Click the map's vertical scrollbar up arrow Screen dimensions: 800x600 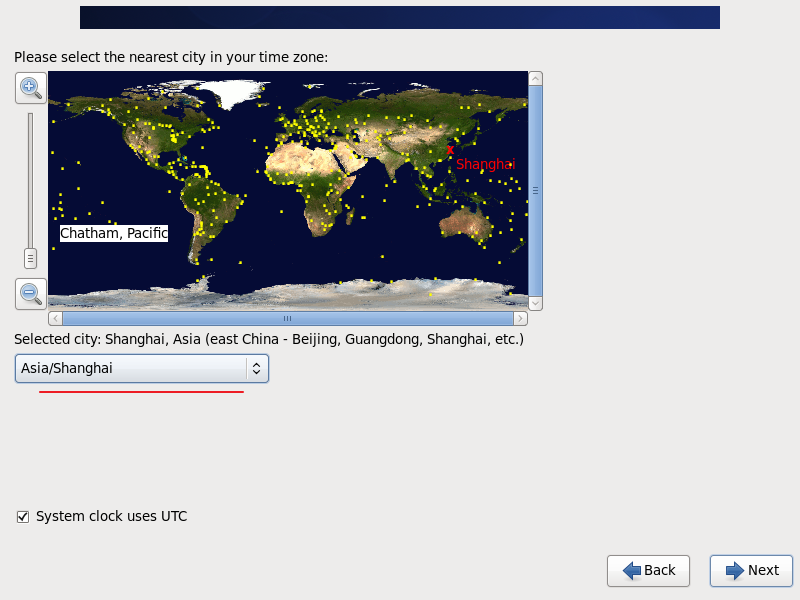pyautogui.click(x=535, y=78)
